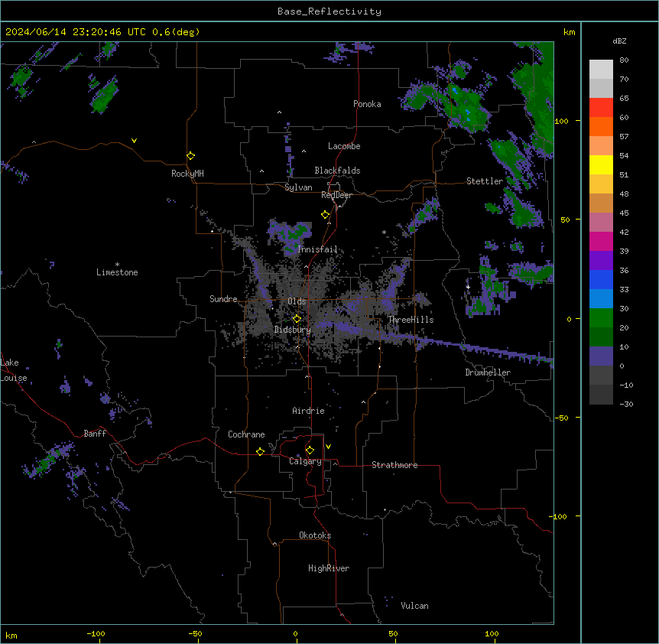Click the yellow diamond marker south of RedDeer
The image size is (659, 644).
click(x=326, y=215)
